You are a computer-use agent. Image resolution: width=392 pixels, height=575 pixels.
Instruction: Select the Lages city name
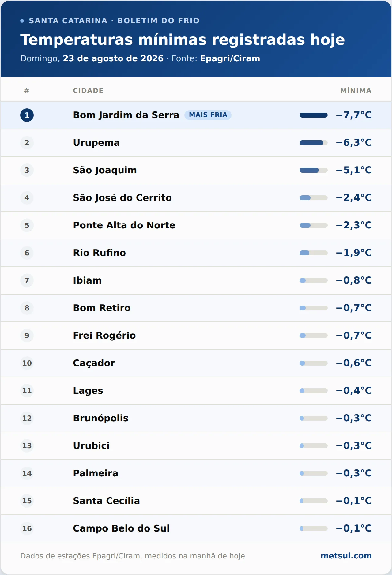pos(88,391)
